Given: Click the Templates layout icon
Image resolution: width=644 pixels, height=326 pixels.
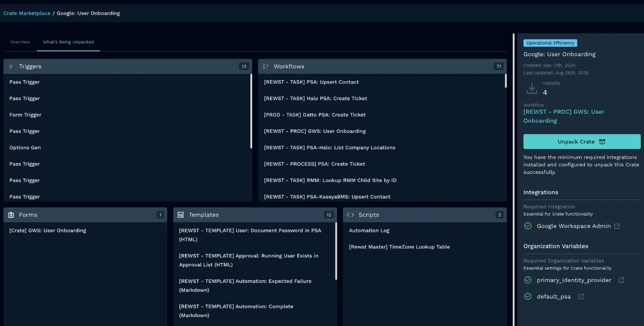Looking at the screenshot, I should tap(180, 215).
